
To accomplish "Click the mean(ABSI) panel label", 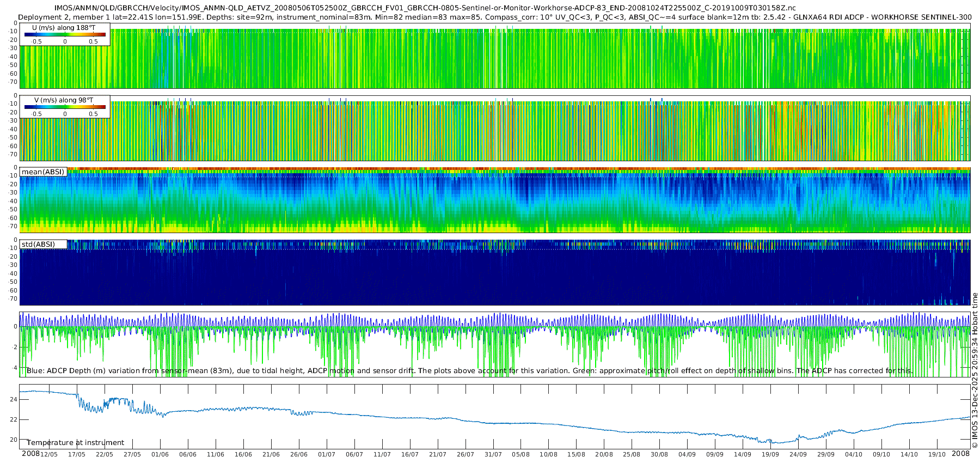I will coord(43,172).
